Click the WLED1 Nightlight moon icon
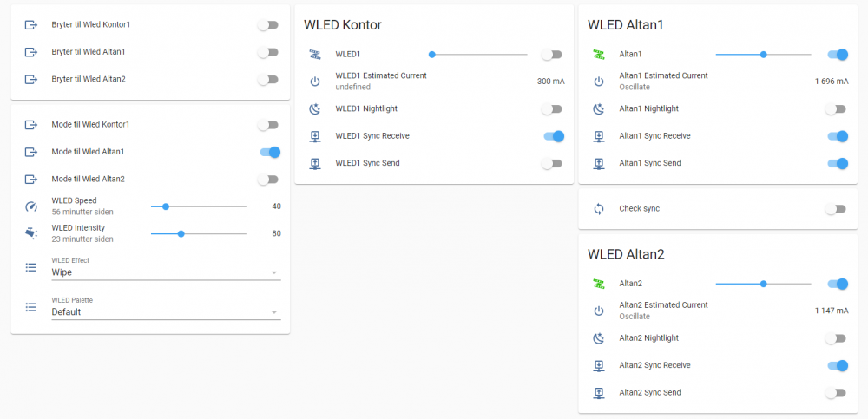Viewport: 868px width, 419px height. (314, 109)
